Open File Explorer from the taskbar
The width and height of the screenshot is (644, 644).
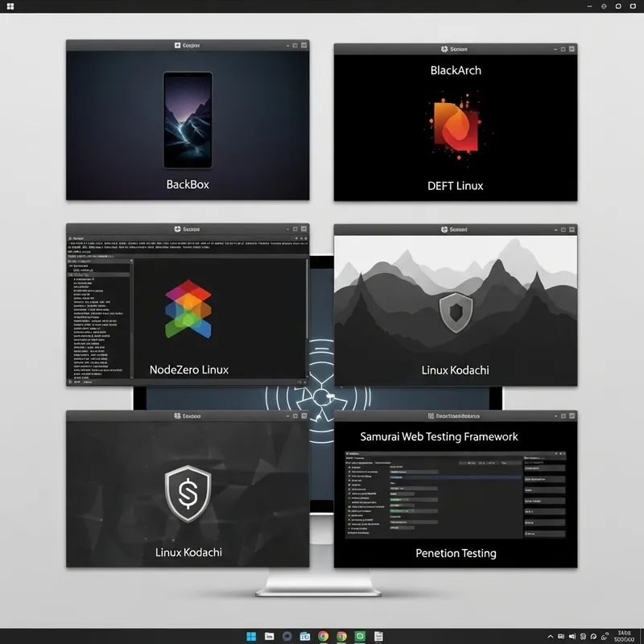268,636
